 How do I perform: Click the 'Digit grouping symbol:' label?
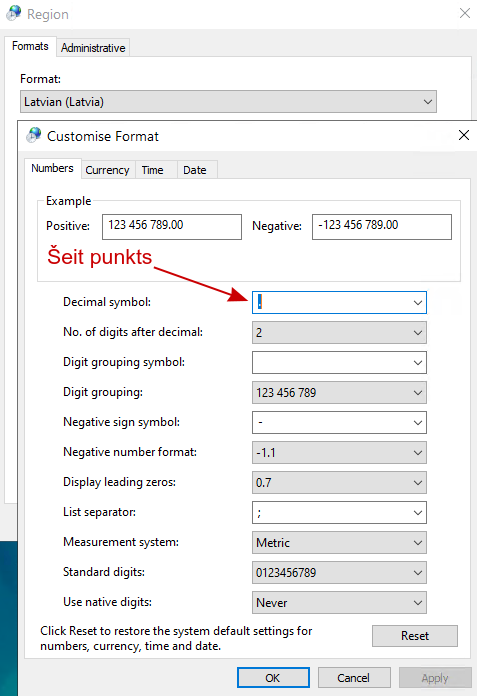click(124, 362)
